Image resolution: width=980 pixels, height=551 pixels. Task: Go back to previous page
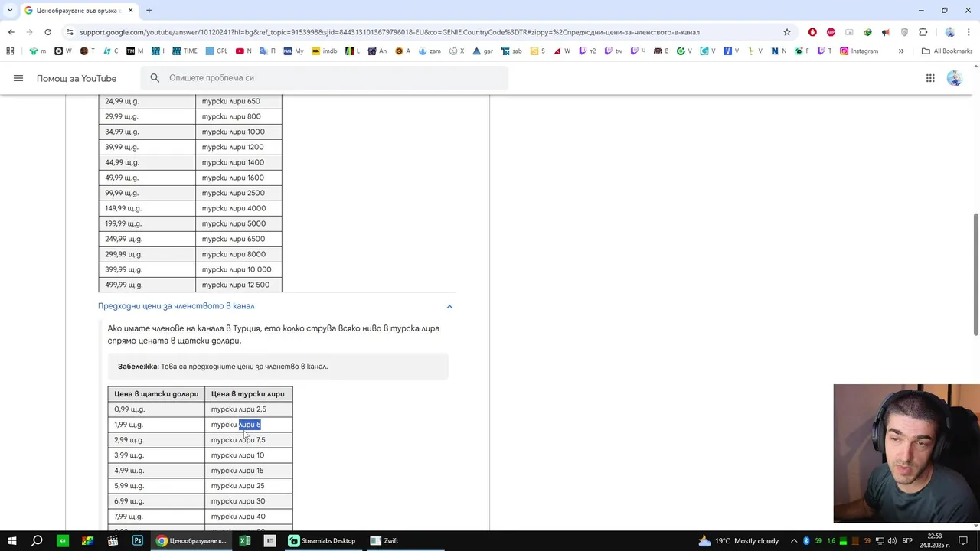(x=11, y=32)
